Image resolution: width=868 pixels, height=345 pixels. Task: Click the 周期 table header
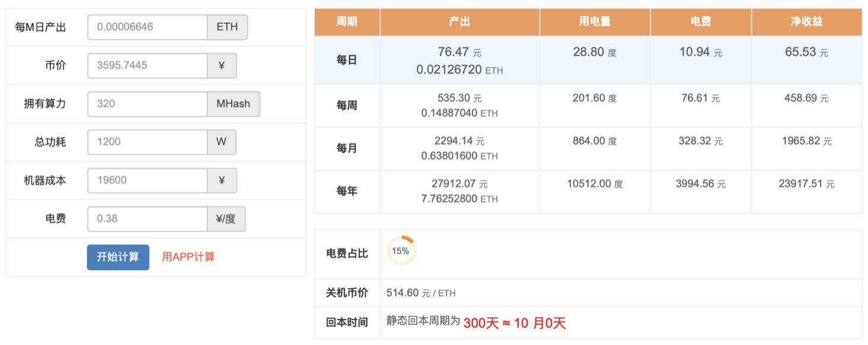346,21
